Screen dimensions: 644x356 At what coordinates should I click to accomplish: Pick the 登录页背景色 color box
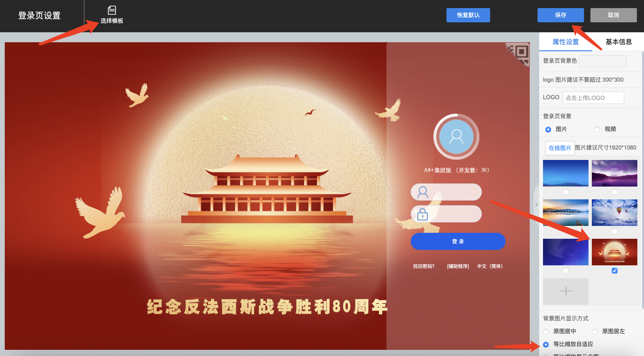pyautogui.click(x=602, y=61)
